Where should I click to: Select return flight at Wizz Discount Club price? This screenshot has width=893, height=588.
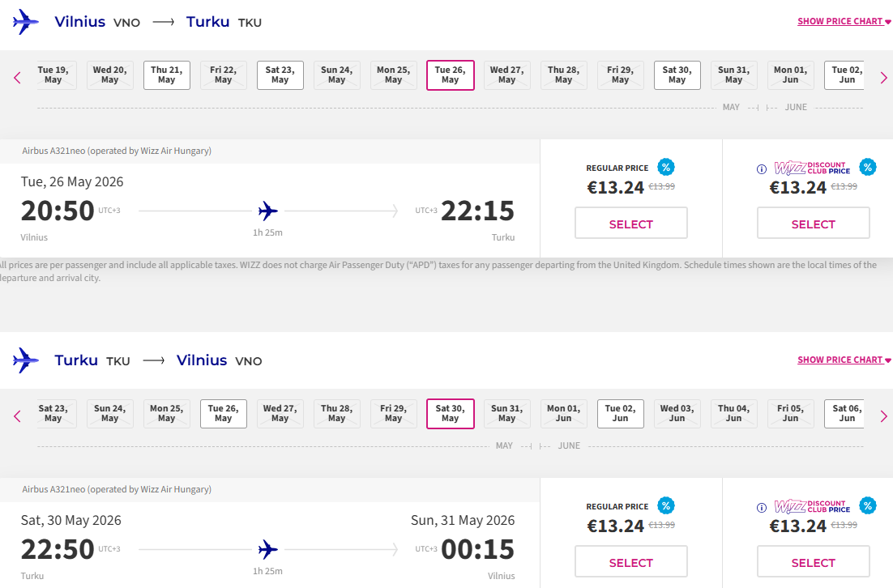click(x=813, y=562)
